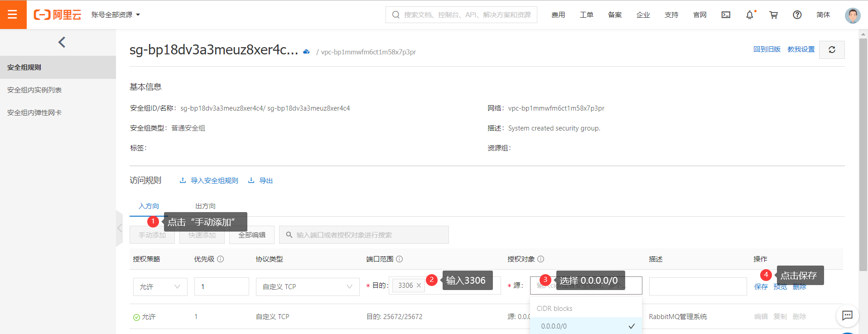
Task: Expand the 账号全部资源 dropdown
Action: 116,15
